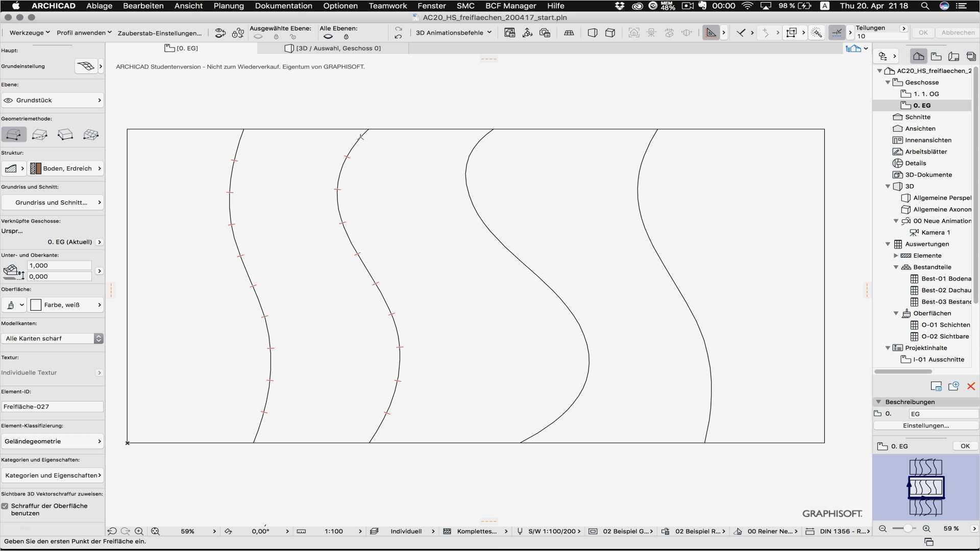The width and height of the screenshot is (980, 551).
Task: Click the zoom-in icon in bottom bar
Action: [139, 531]
